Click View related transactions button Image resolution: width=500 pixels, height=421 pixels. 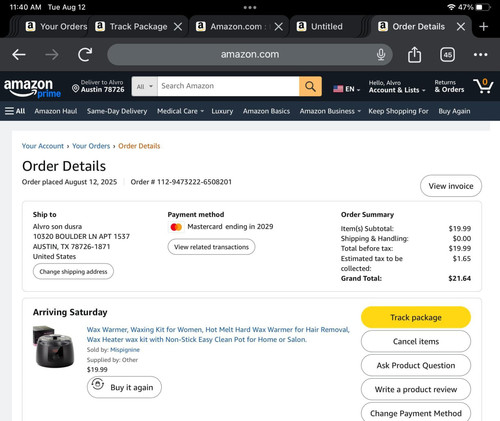click(211, 247)
